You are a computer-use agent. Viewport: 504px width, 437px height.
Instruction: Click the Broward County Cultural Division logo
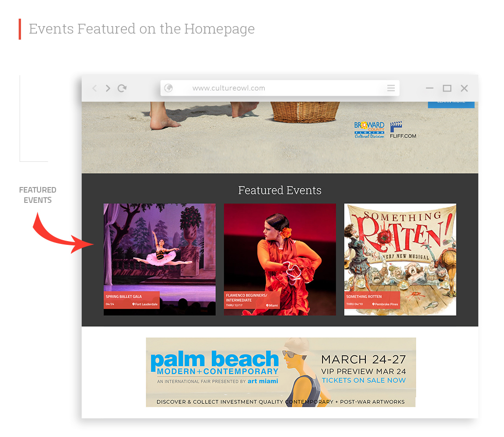pyautogui.click(x=369, y=129)
